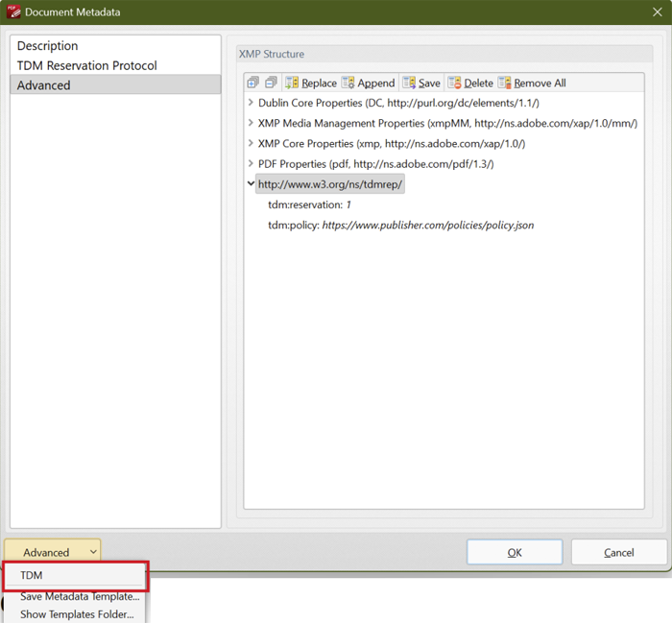This screenshot has height=623, width=672.
Task: Collapse the tdmrep namespace node
Action: [x=251, y=183]
